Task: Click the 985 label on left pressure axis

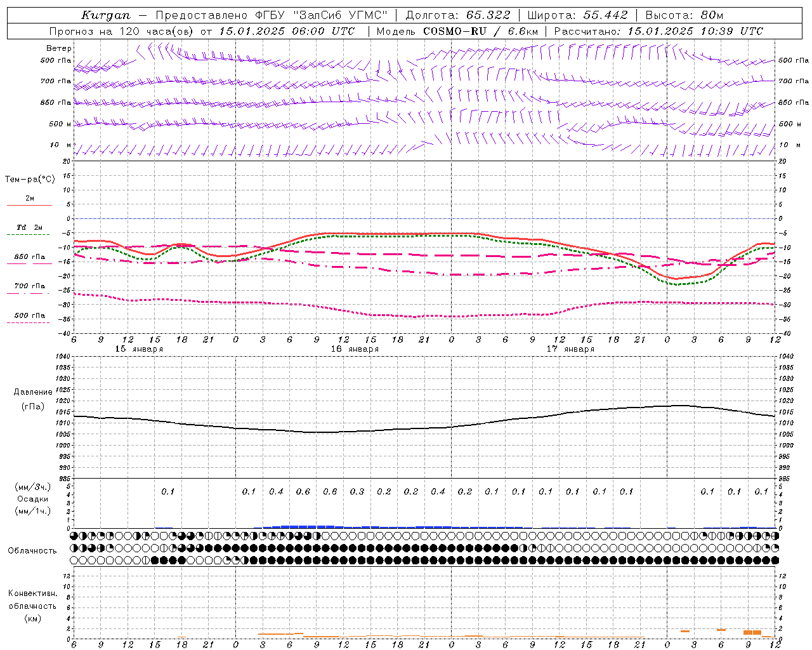Action: 63,479
